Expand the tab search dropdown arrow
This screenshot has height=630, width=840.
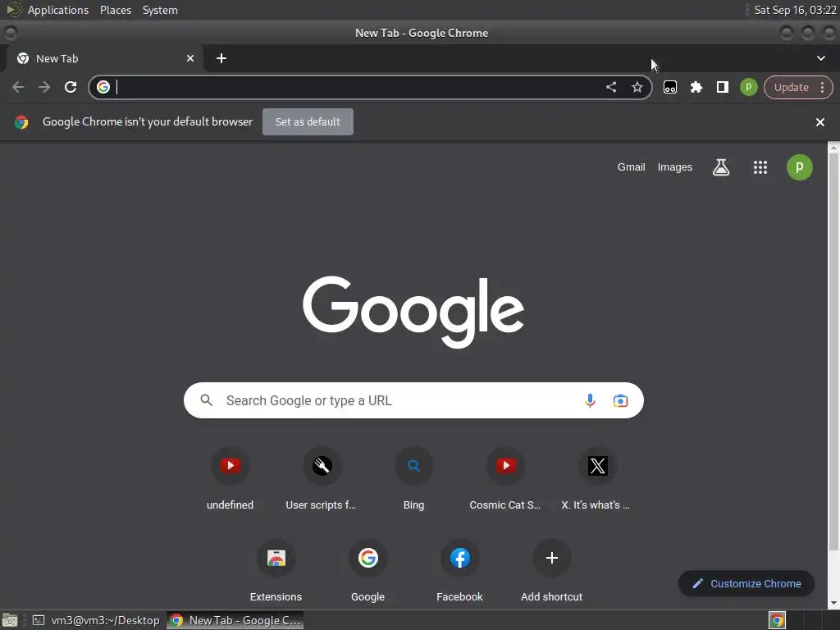click(820, 58)
